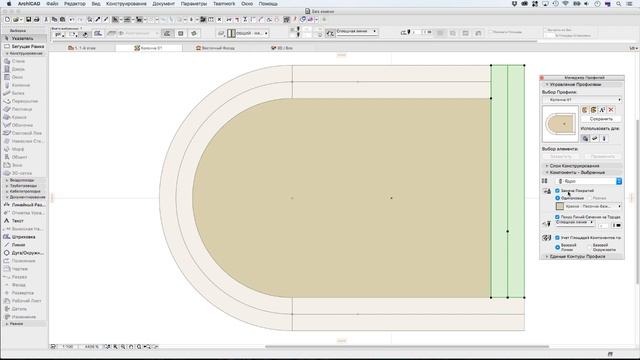Image resolution: width=640 pixels, height=360 pixels.
Task: Select the Бегущая Рамка (Marquee) tool
Action: pos(24,47)
